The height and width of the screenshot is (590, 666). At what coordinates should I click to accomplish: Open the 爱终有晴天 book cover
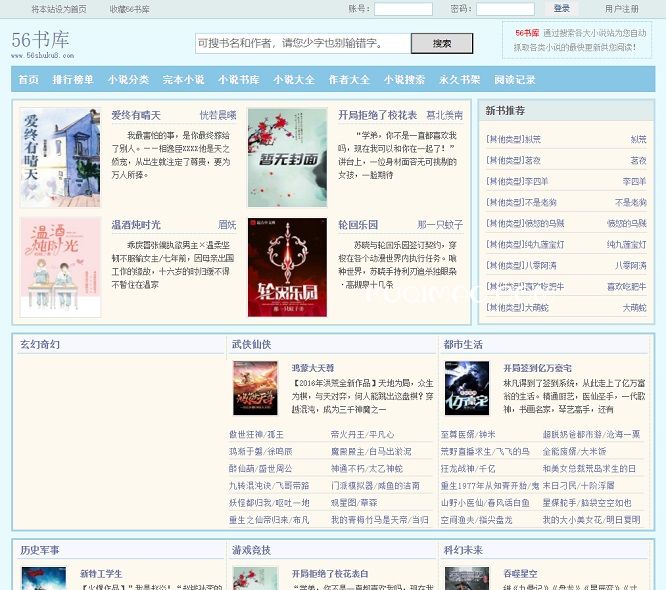click(x=60, y=158)
